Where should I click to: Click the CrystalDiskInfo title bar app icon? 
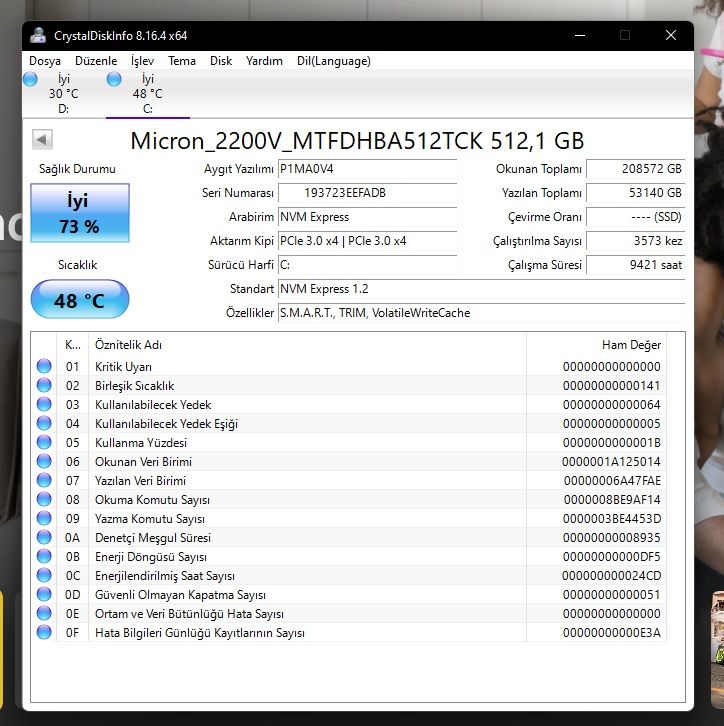[38, 35]
